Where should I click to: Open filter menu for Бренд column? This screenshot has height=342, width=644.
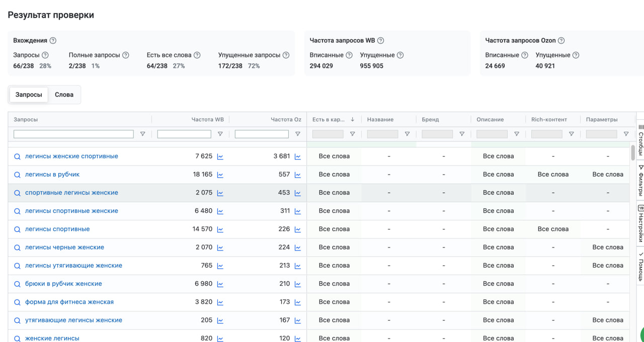click(462, 134)
